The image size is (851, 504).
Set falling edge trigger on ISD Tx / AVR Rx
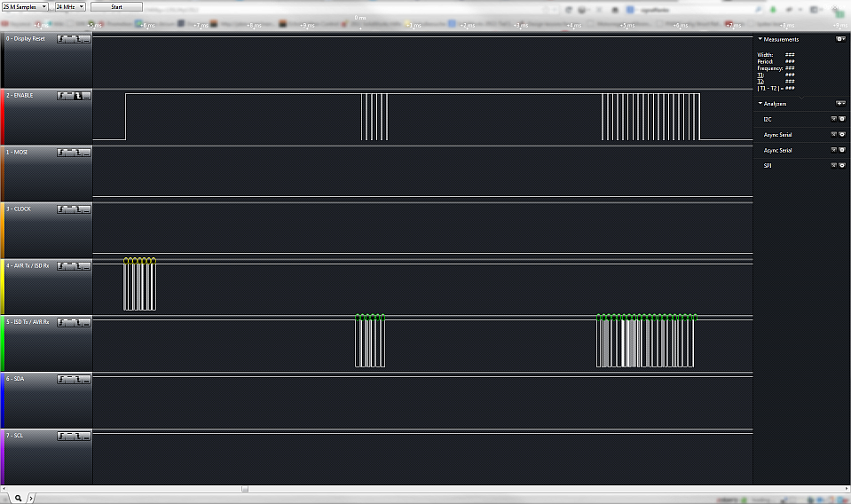coord(78,323)
